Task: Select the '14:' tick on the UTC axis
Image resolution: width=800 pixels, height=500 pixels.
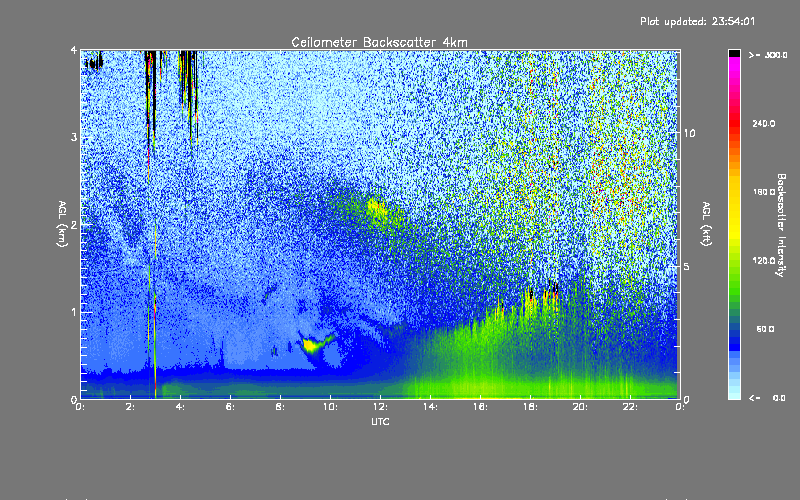Action: [x=431, y=407]
